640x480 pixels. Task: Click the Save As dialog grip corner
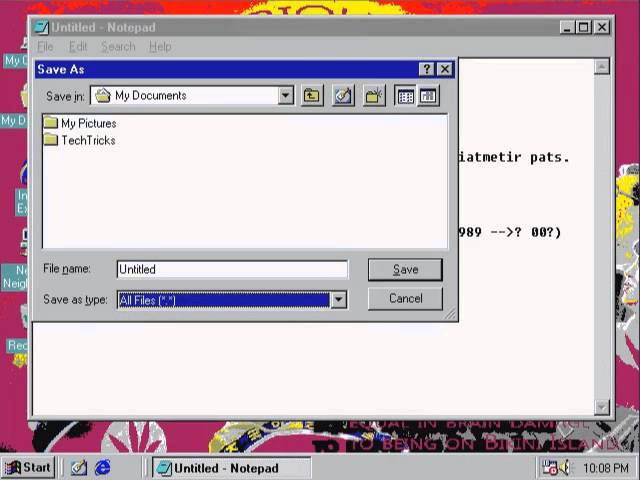(x=451, y=314)
